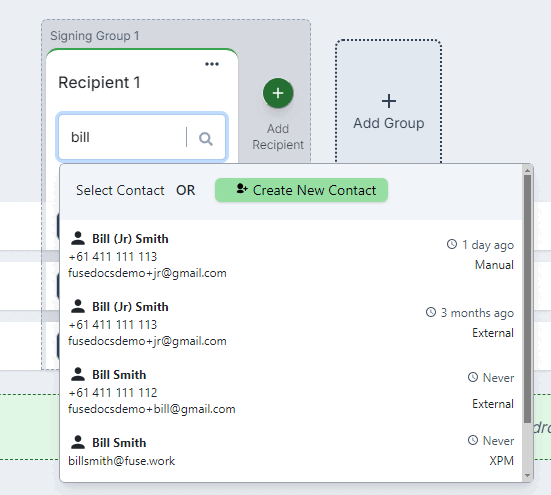Select Bill (Jr) Smith with Manual source

click(x=291, y=255)
